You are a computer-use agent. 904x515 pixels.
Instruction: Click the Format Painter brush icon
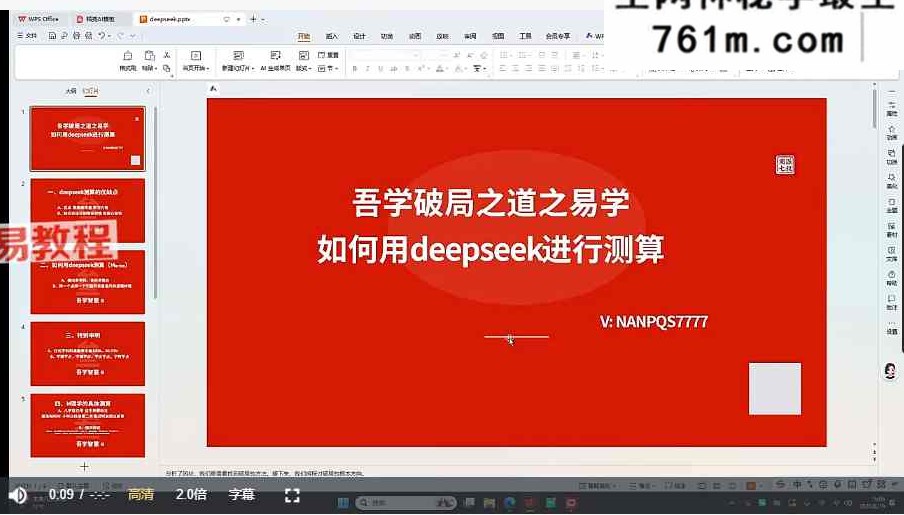(x=127, y=56)
